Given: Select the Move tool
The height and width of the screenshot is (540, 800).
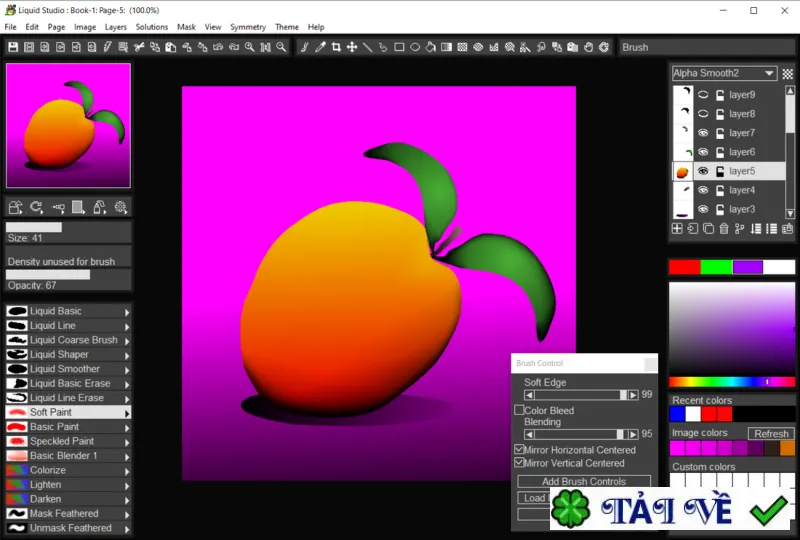Looking at the screenshot, I should [352, 47].
